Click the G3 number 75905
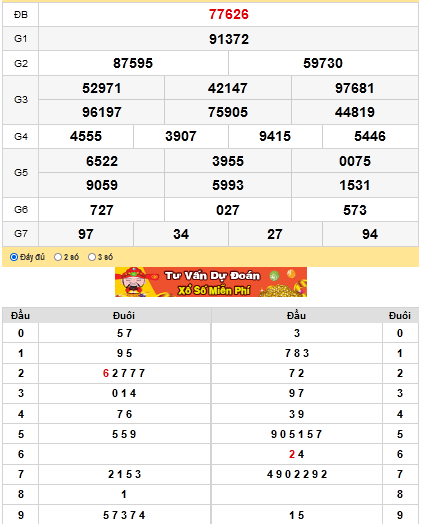Image resolution: width=421 pixels, height=524 pixels. (x=228, y=112)
